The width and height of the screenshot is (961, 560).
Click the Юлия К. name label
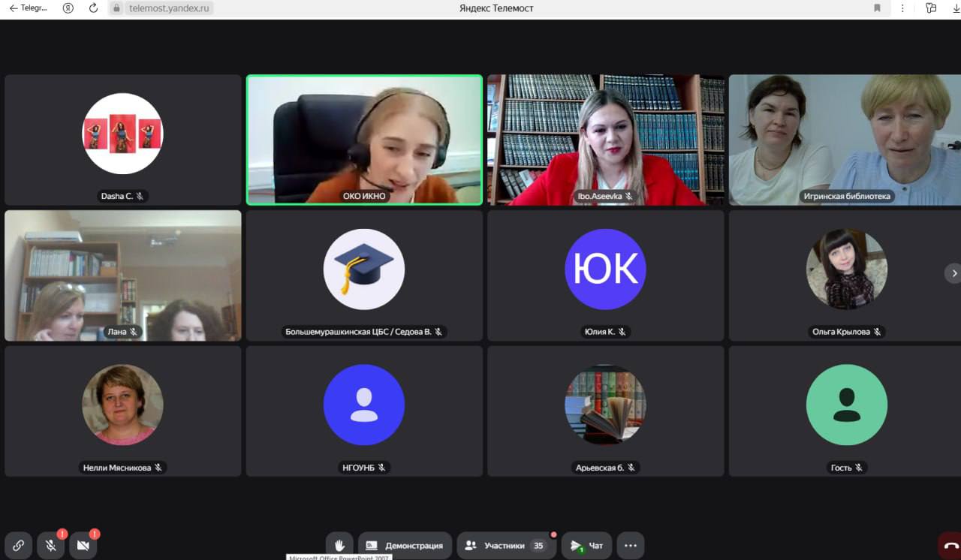pyautogui.click(x=605, y=332)
